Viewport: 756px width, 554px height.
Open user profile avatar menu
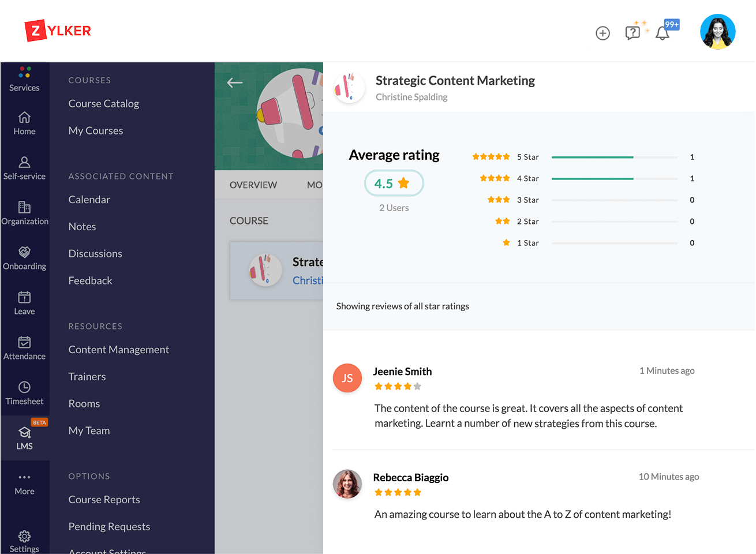pyautogui.click(x=717, y=32)
